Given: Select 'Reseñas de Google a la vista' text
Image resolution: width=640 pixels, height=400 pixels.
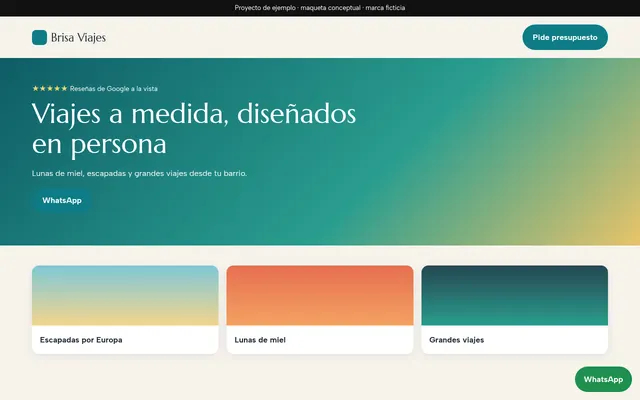Looking at the screenshot, I should click(x=113, y=89).
